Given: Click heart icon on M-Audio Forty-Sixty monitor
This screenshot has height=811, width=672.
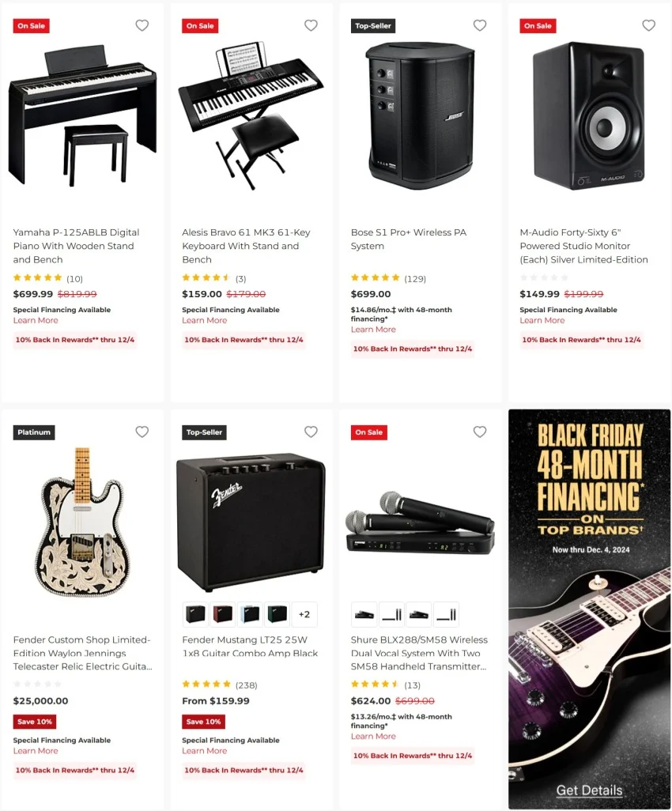Looking at the screenshot, I should (649, 25).
